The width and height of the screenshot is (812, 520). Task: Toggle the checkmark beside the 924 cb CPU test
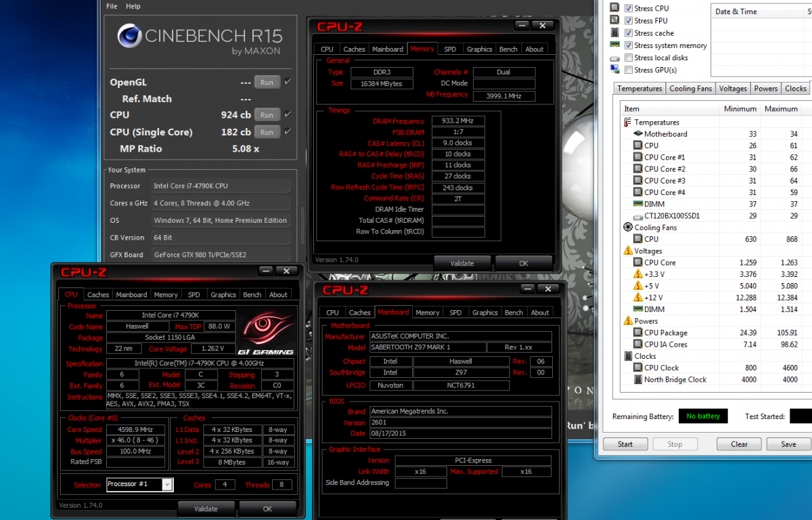pyautogui.click(x=288, y=114)
